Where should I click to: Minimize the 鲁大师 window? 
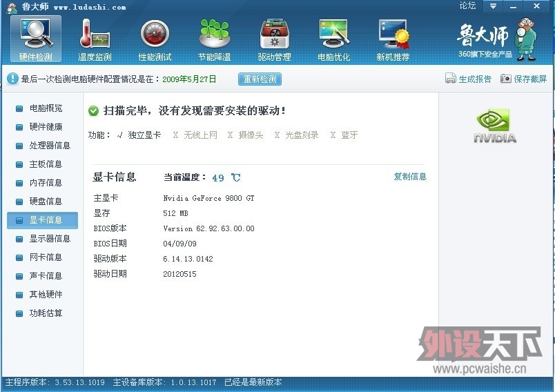click(x=513, y=6)
